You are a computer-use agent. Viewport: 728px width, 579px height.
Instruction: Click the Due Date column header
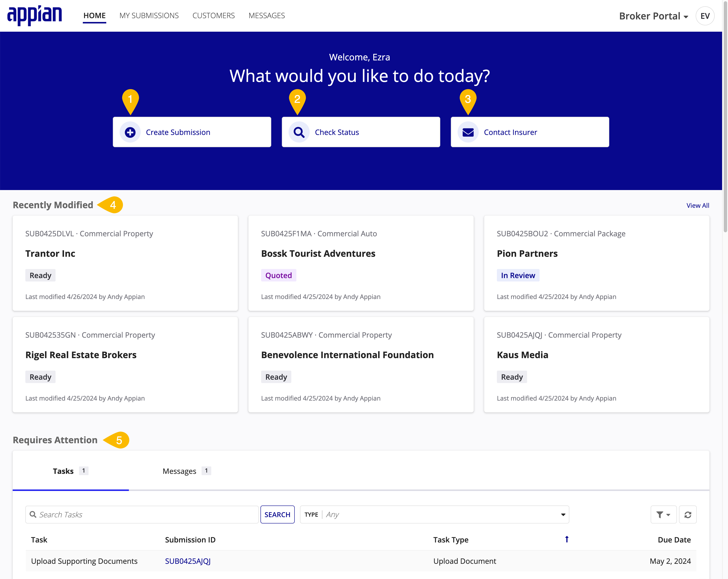click(x=674, y=540)
